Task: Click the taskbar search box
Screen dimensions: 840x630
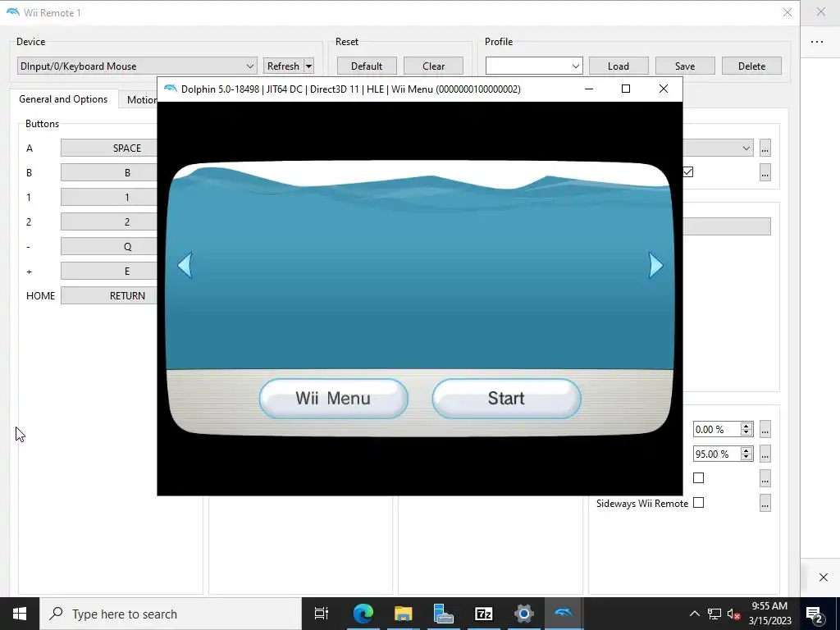Action: 171,614
